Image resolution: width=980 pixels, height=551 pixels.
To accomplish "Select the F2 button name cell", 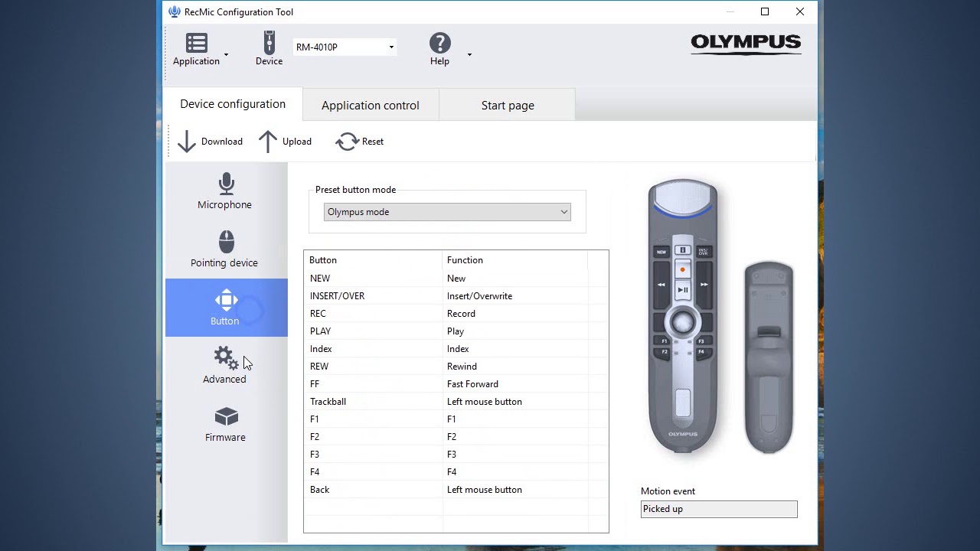I will pyautogui.click(x=373, y=437).
